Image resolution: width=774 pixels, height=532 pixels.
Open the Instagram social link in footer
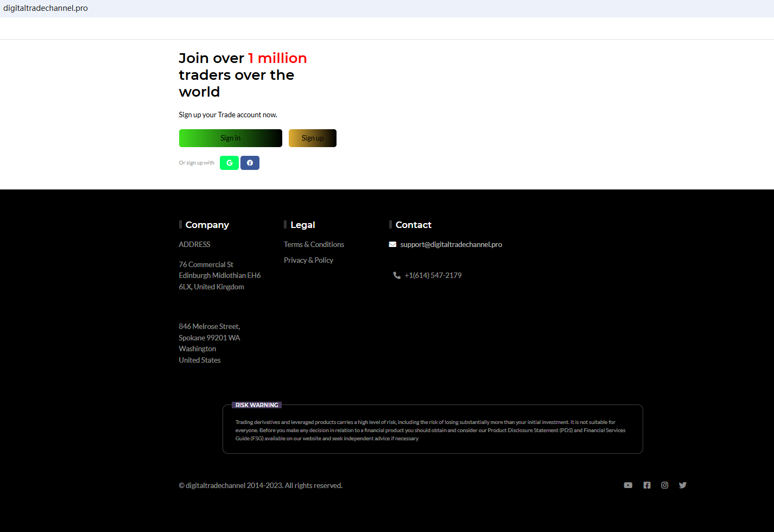[x=665, y=485]
